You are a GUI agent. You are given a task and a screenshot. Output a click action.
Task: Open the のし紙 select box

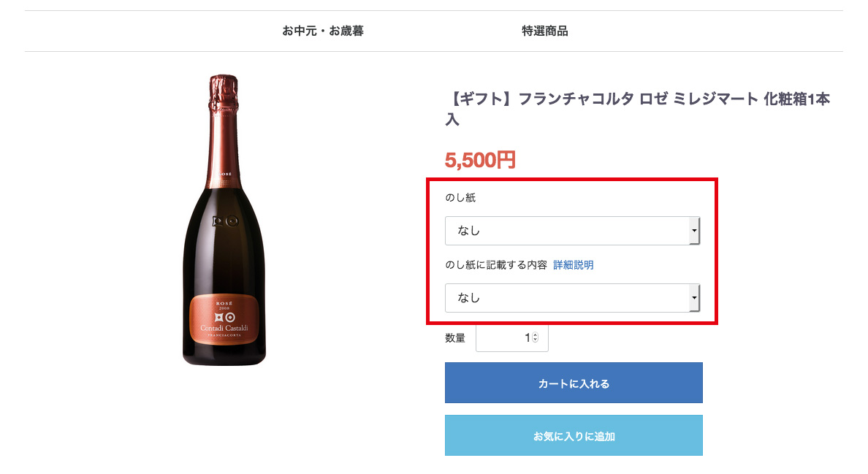567,231
